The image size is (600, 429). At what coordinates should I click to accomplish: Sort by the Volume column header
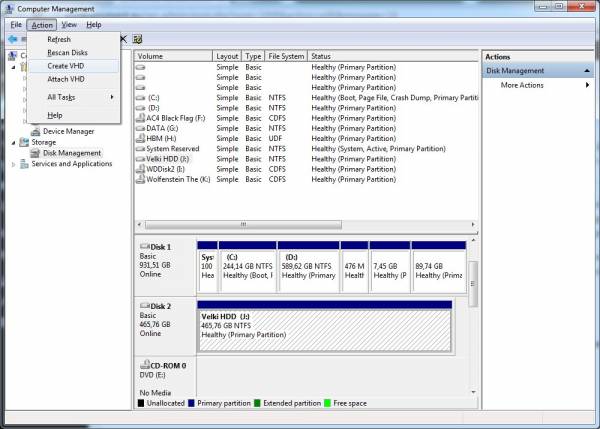[x=173, y=56]
